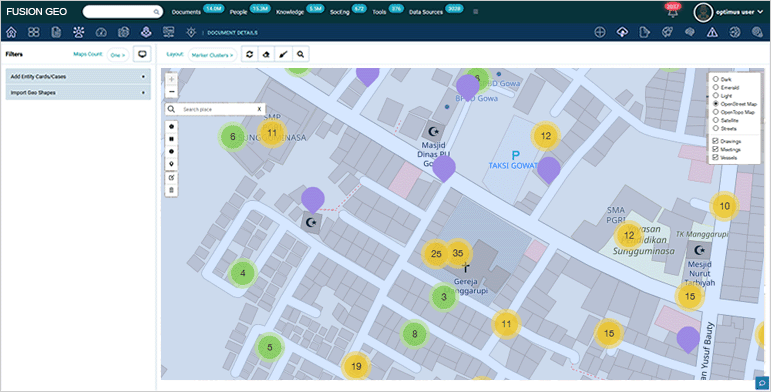Expand Import Geo Shapes section
The height and width of the screenshot is (392, 771).
pos(78,92)
